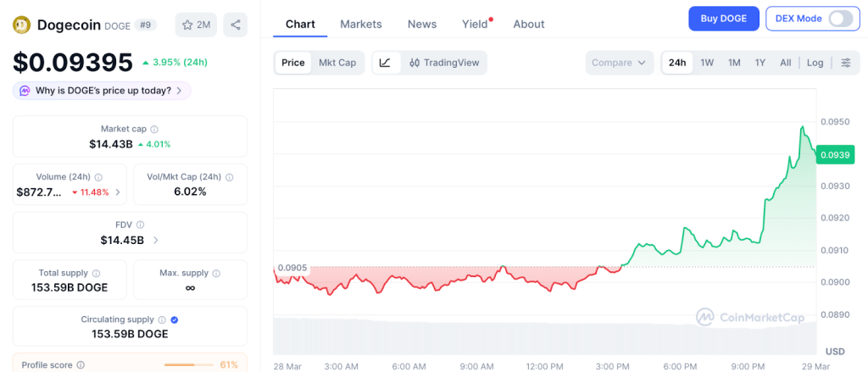Click the Dogecoin logo icon

pyautogui.click(x=22, y=25)
